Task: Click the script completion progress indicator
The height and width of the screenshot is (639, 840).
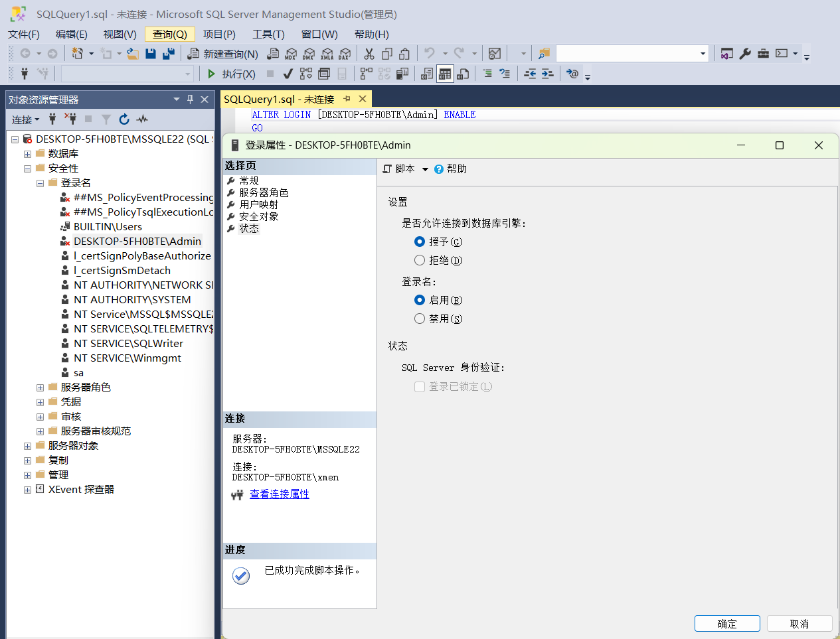Action: click(240, 575)
